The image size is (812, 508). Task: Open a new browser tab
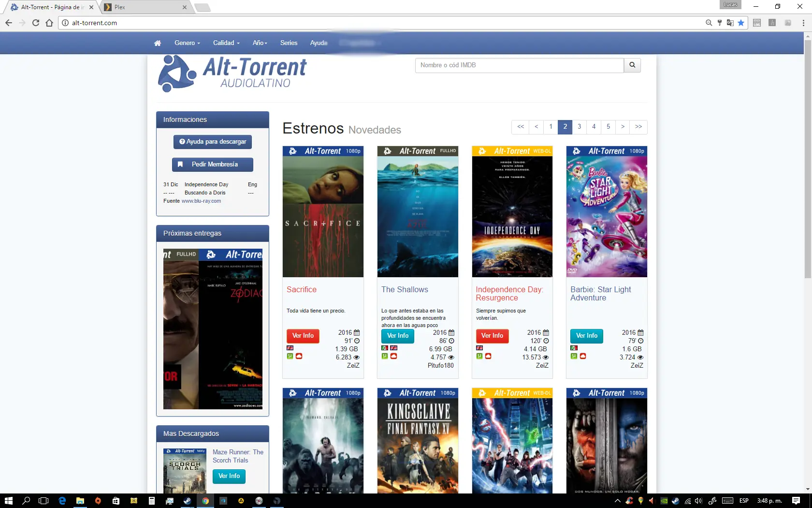point(203,8)
